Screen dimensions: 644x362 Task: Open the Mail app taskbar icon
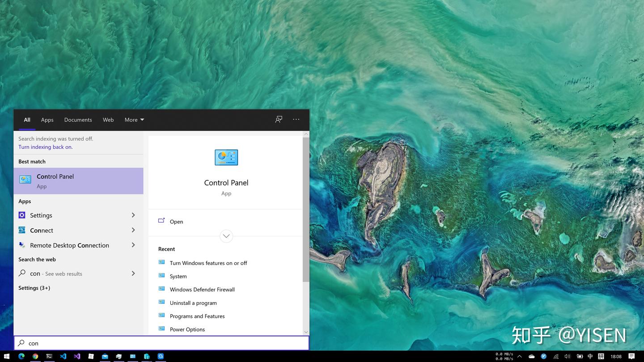click(105, 356)
